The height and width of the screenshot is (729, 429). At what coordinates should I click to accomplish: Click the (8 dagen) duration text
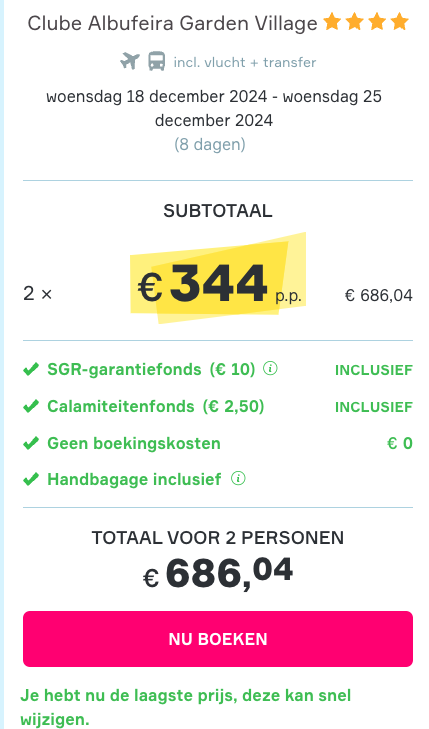coord(210,145)
